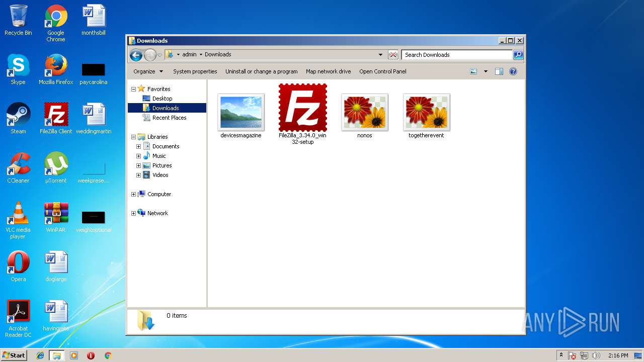
Task: Click the Start button
Action: [x=14, y=355]
